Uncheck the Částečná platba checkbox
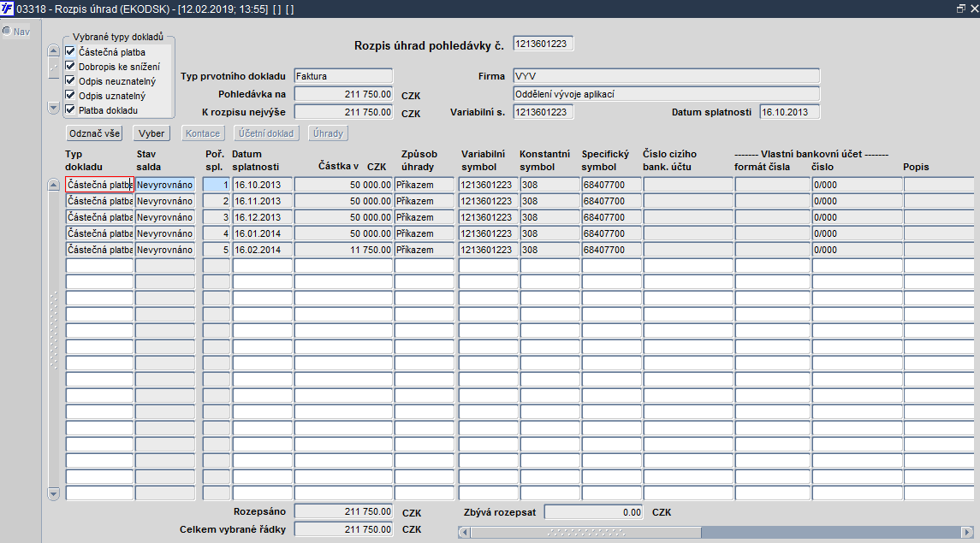980x543 pixels. (71, 52)
